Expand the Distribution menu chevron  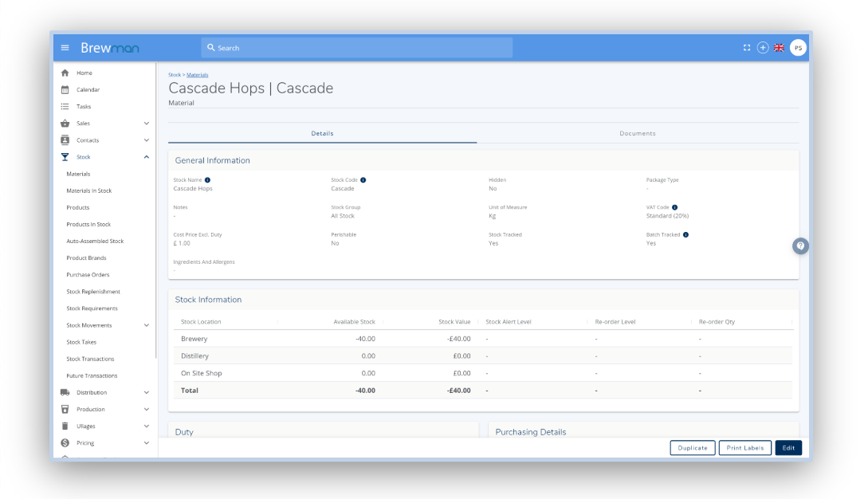coord(147,393)
